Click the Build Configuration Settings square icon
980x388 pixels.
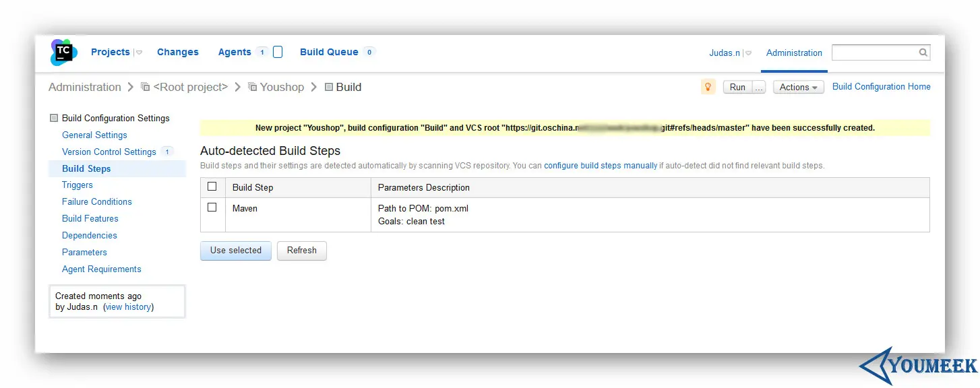click(x=54, y=118)
